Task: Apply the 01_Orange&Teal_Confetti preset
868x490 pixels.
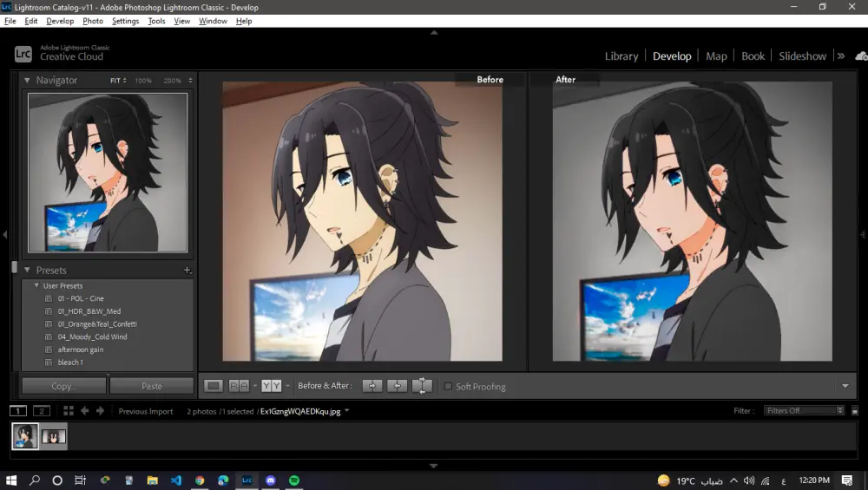Action: pyautogui.click(x=97, y=324)
